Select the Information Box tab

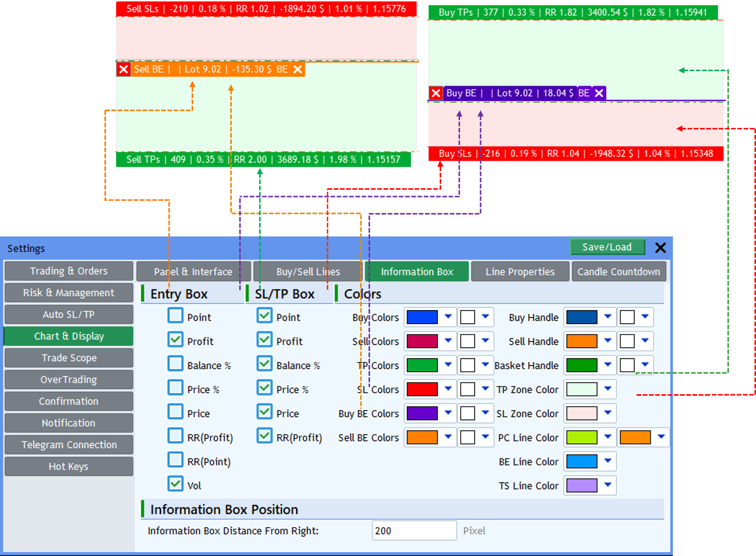417,272
